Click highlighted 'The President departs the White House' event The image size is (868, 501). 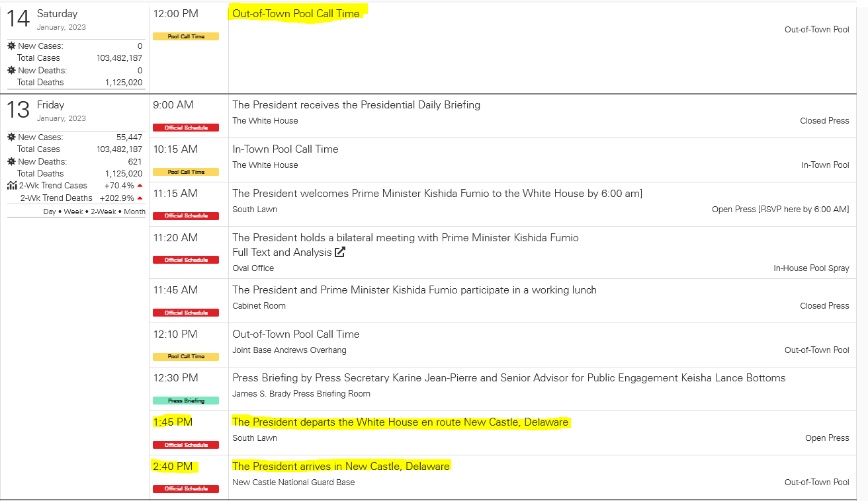400,422
